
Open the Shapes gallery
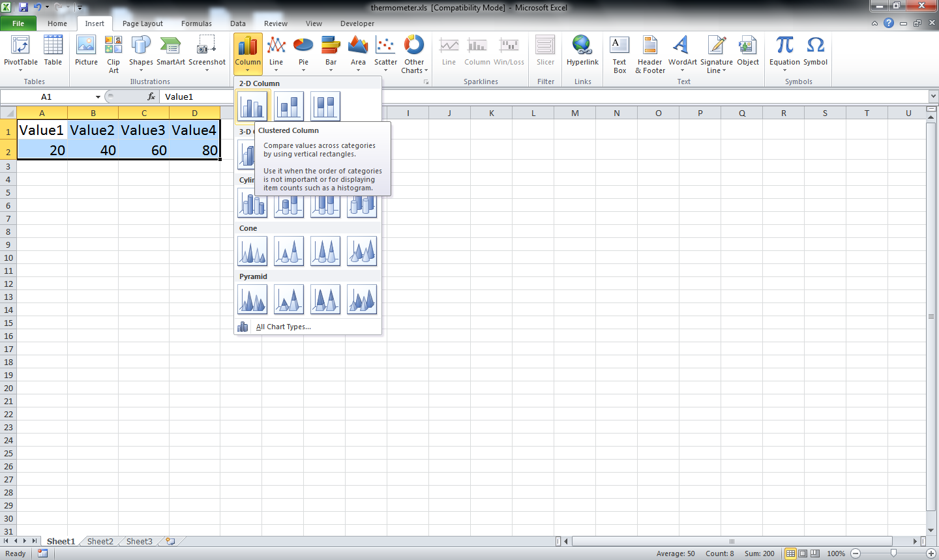click(x=141, y=53)
